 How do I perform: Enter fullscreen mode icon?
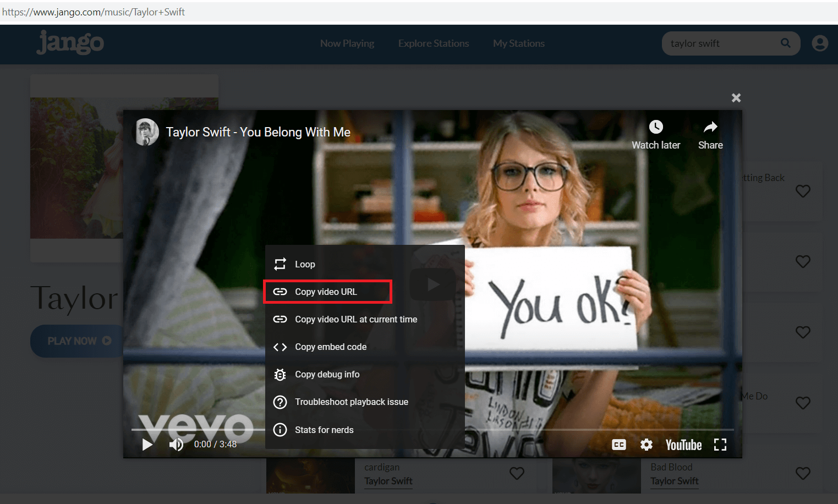click(x=720, y=445)
